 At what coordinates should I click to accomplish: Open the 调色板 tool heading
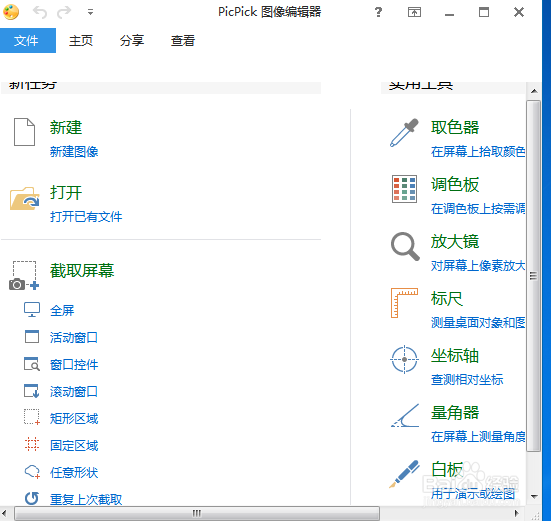click(455, 184)
